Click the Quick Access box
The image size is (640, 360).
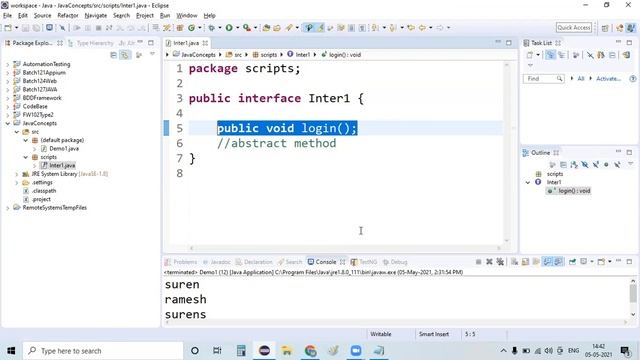pos(573,27)
